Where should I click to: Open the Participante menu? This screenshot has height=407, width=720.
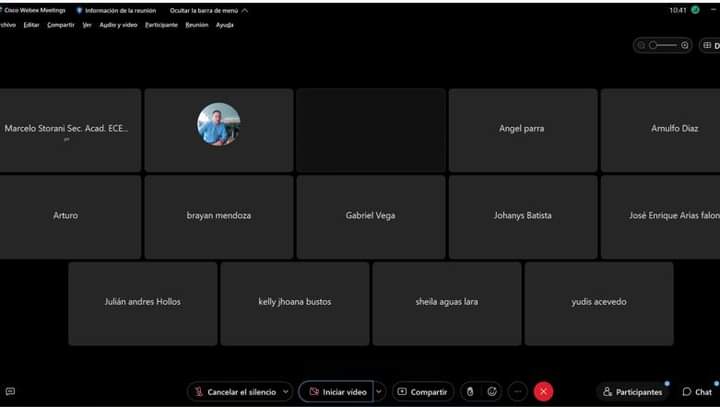tap(161, 25)
